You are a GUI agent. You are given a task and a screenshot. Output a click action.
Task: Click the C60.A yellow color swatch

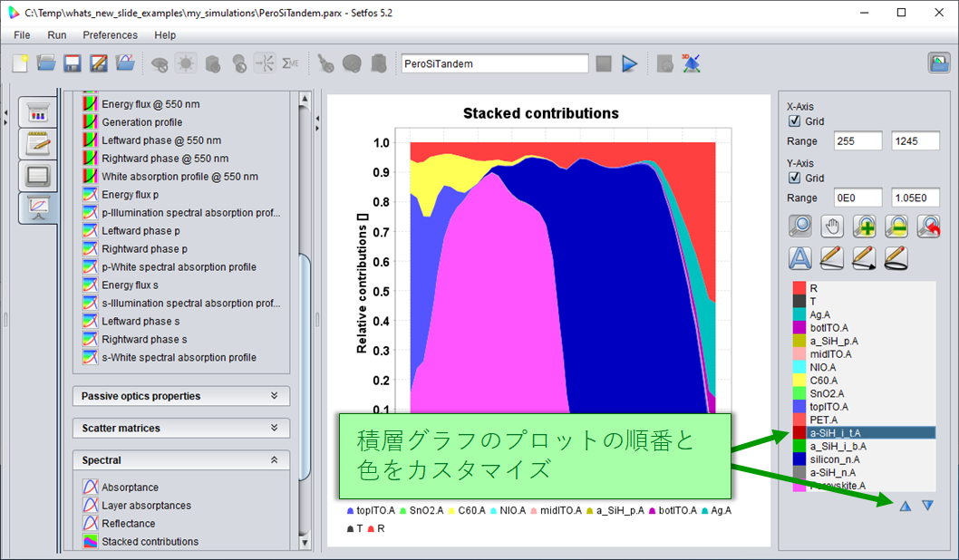click(799, 381)
